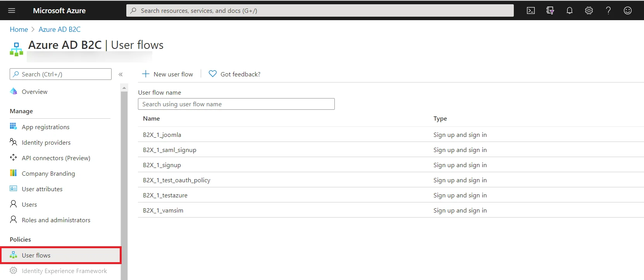644x280 pixels.
Task: Click the Identity providers icon
Action: click(14, 142)
